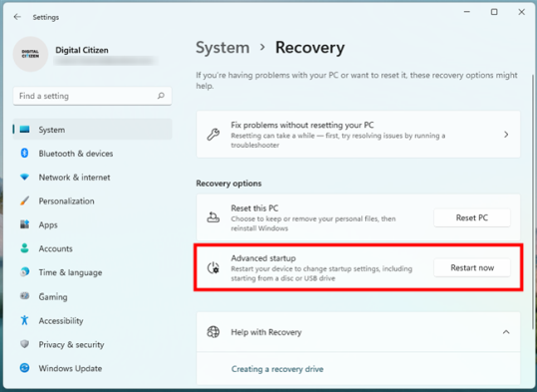Click the Advanced startup power icon
537x392 pixels.
tap(213, 267)
